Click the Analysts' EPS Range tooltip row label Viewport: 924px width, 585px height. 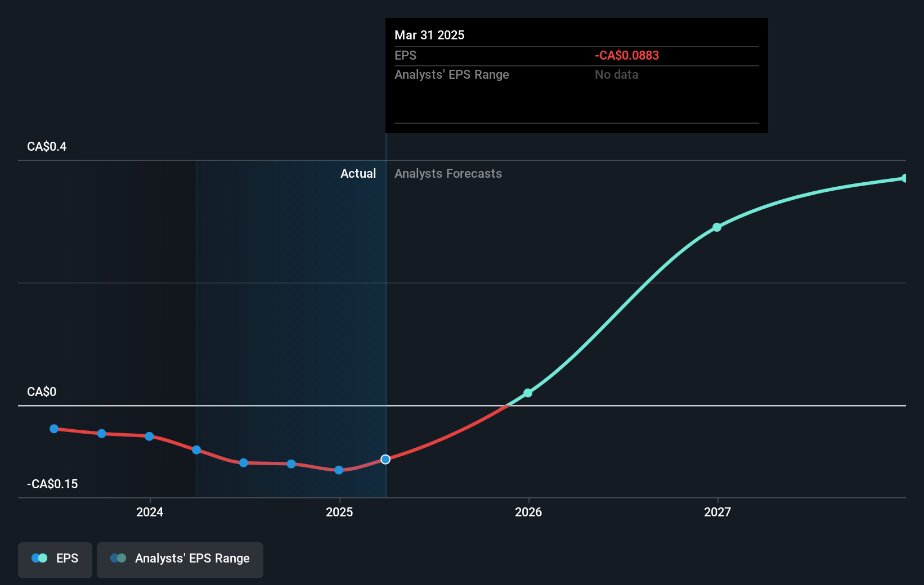(x=452, y=75)
